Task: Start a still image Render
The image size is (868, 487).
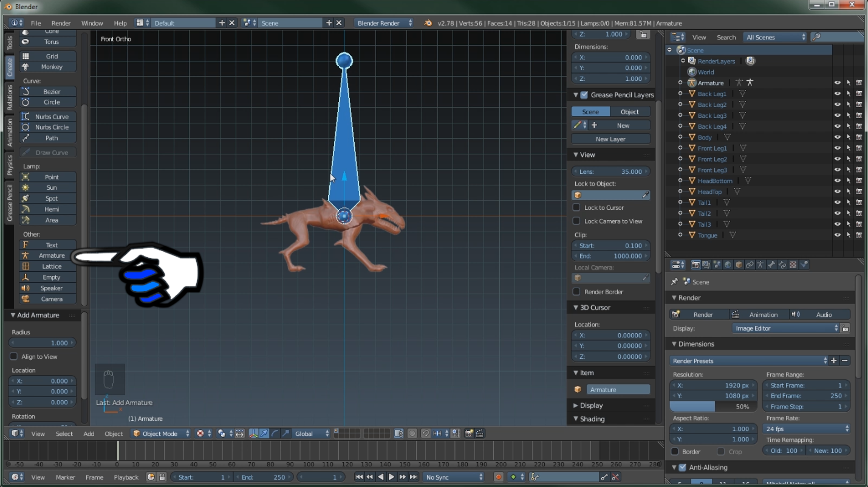Action: 699,314
